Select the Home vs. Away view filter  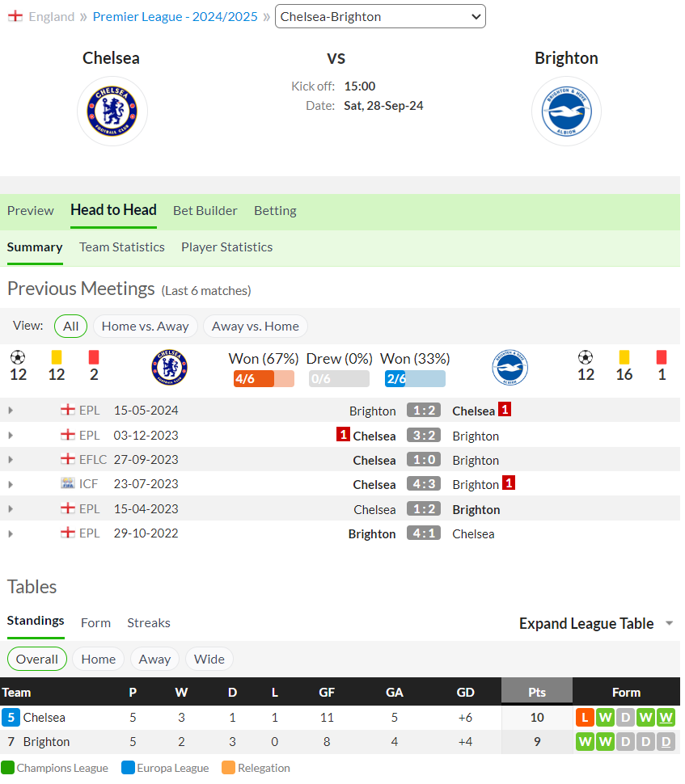pos(145,326)
